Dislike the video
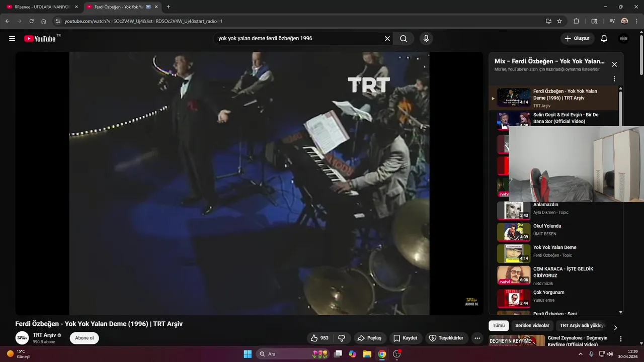Image resolution: width=644 pixels, height=362 pixels. 341,338
